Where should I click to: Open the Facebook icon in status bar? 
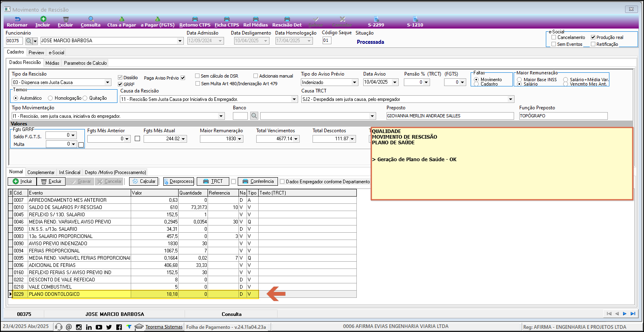(x=119, y=327)
